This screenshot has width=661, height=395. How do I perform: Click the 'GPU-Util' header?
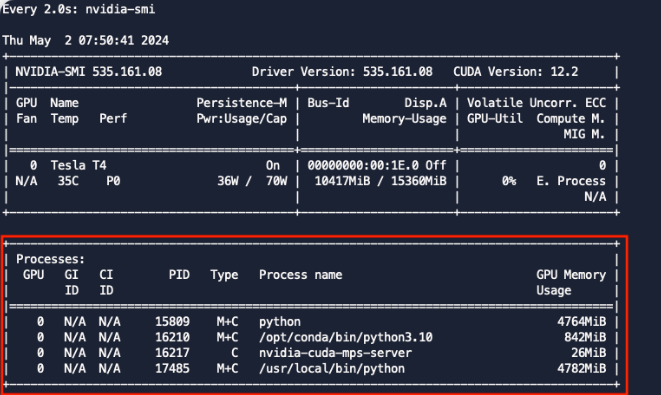494,118
